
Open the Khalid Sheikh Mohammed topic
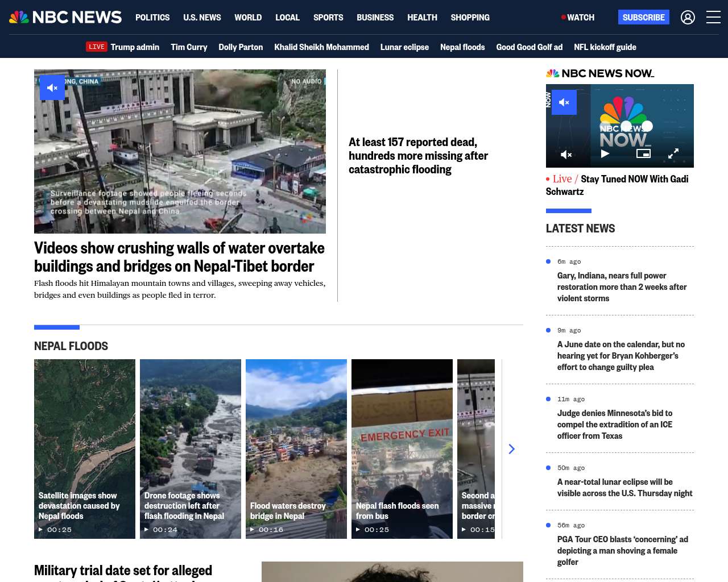(x=321, y=47)
